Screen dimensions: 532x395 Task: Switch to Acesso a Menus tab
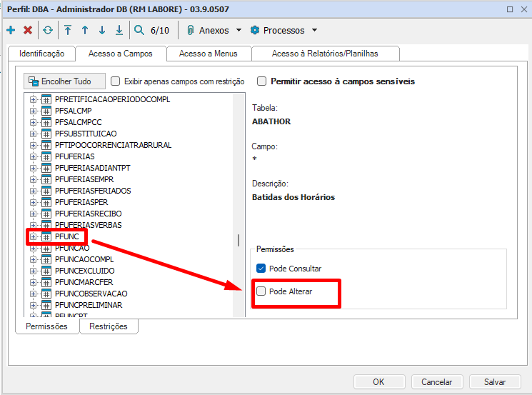(x=209, y=54)
